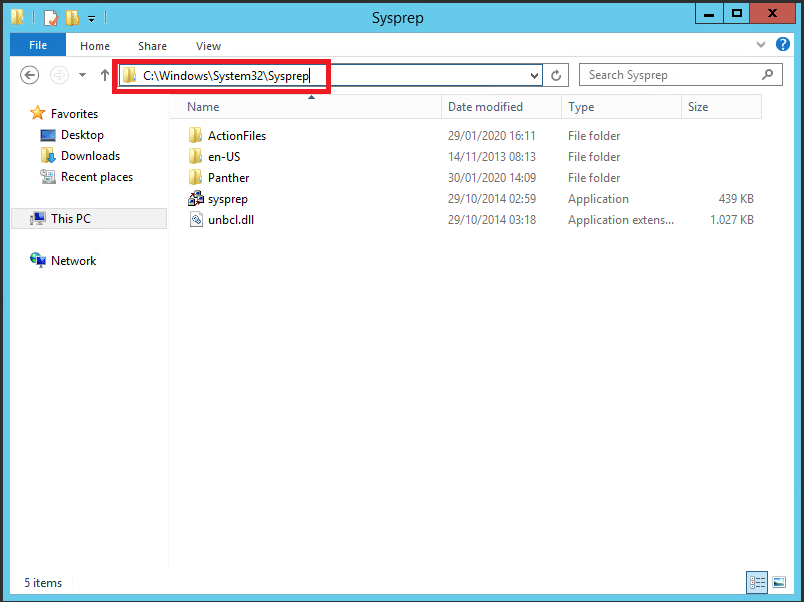The height and width of the screenshot is (602, 804).
Task: Click the search magnifier icon
Action: (x=768, y=75)
